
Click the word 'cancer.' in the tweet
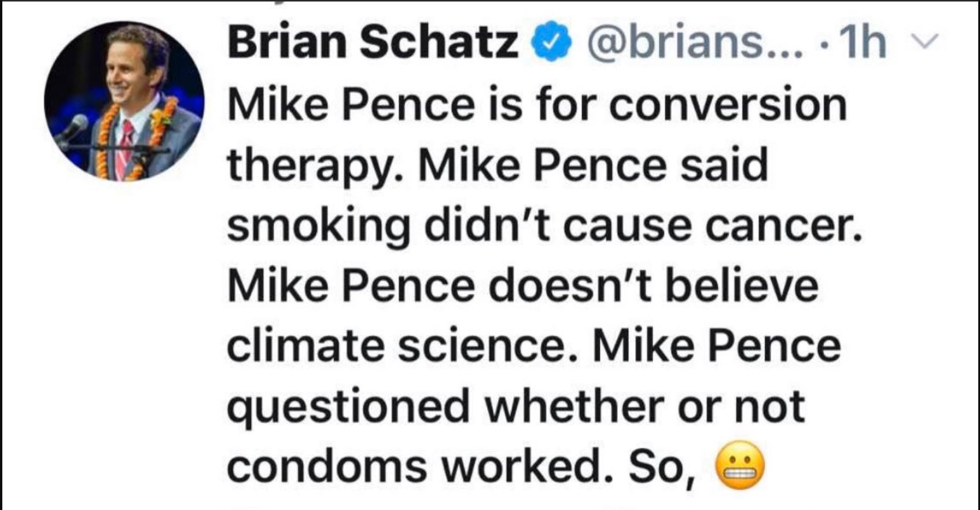pos(783,225)
